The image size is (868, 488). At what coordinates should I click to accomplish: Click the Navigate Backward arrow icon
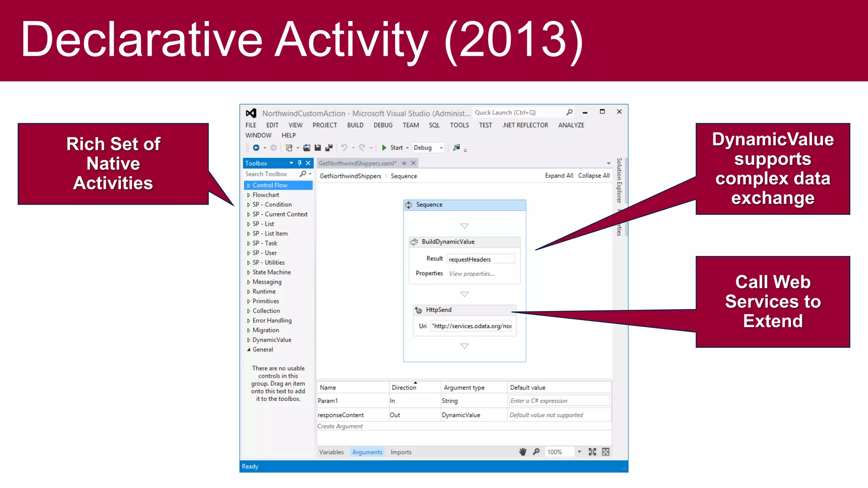[256, 147]
